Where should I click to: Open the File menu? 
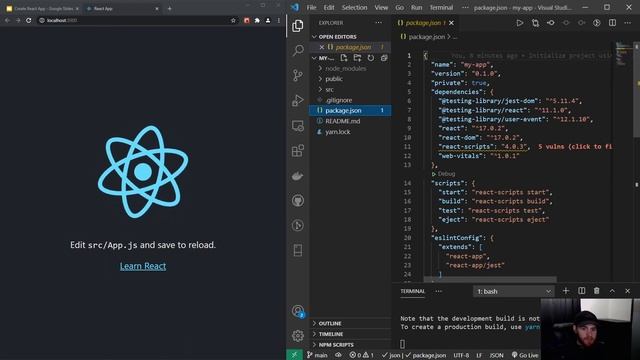(311, 7)
